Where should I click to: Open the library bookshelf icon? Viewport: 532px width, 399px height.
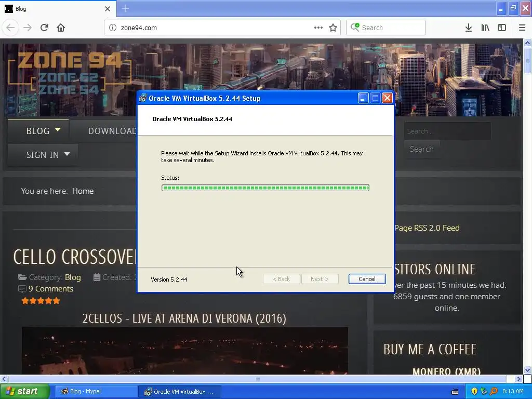coord(485,28)
